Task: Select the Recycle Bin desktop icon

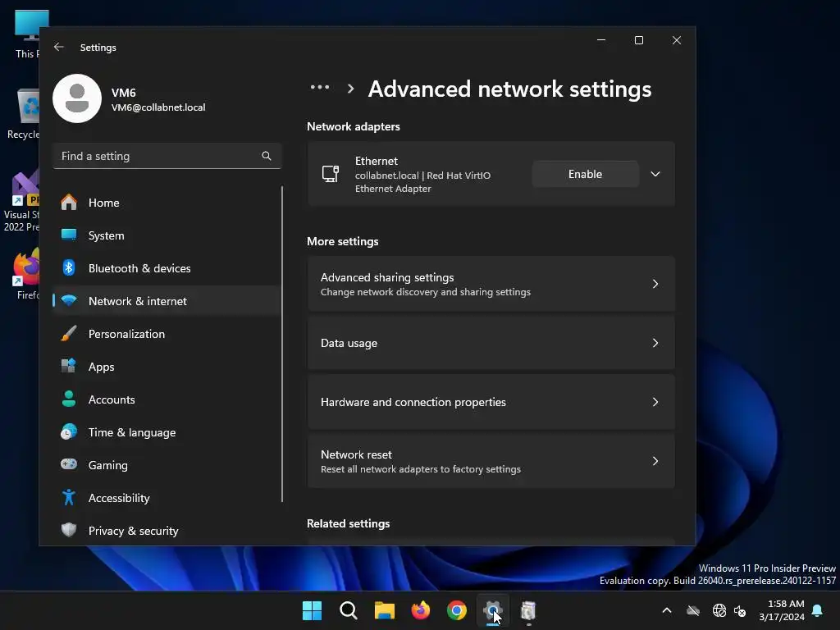Action: click(23, 115)
